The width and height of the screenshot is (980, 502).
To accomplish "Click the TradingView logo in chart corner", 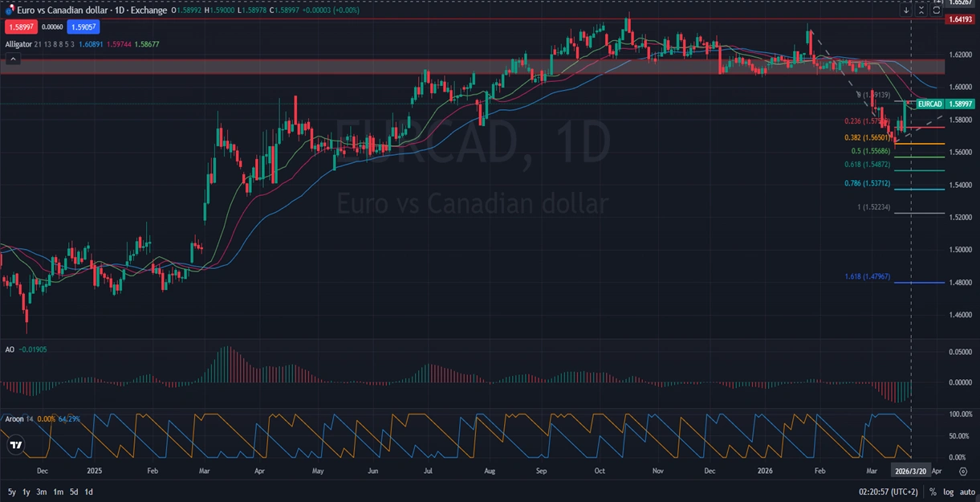I will coord(15,444).
